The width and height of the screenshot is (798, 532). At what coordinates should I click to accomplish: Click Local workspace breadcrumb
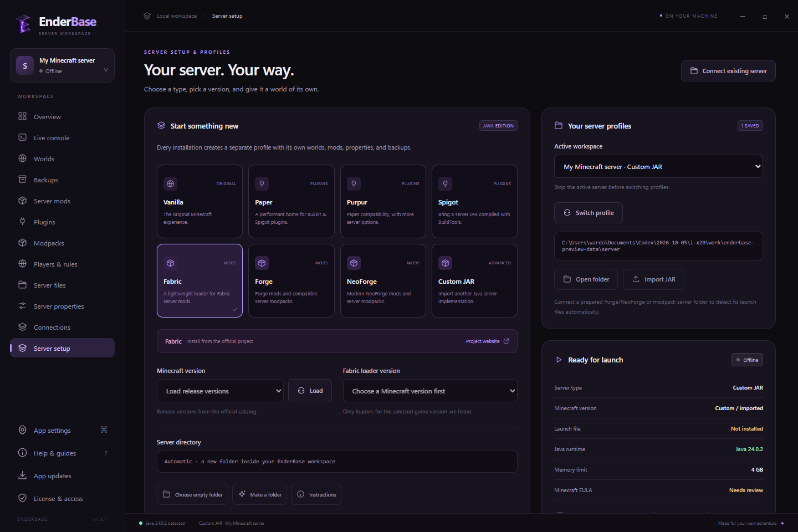point(177,16)
